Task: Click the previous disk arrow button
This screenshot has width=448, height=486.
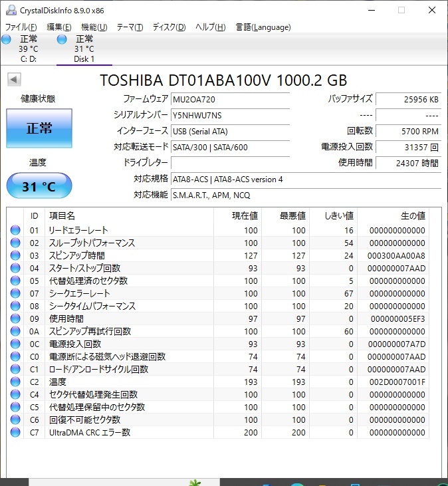Action: pos(14,80)
